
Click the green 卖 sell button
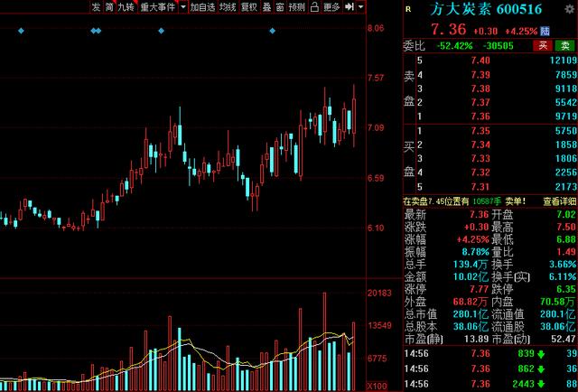[x=564, y=46]
